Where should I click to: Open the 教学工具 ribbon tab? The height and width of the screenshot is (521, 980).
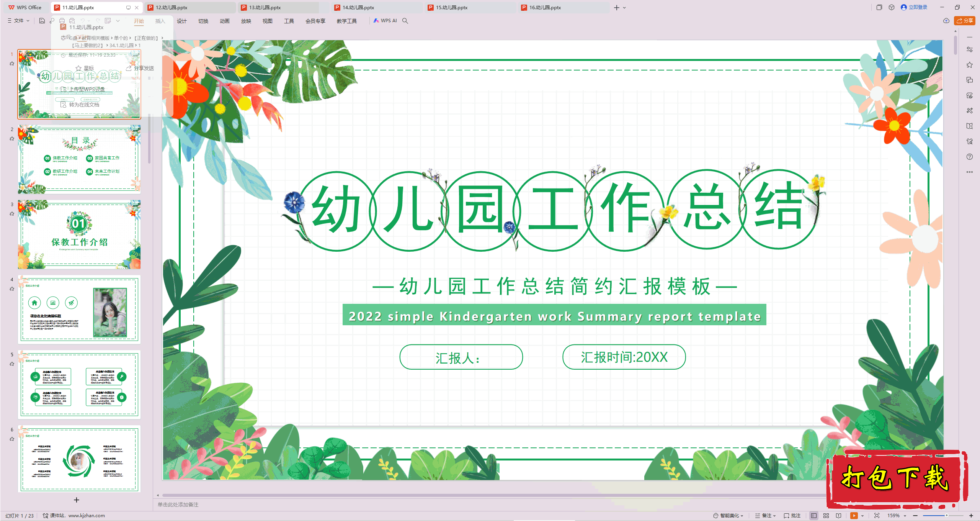[347, 21]
